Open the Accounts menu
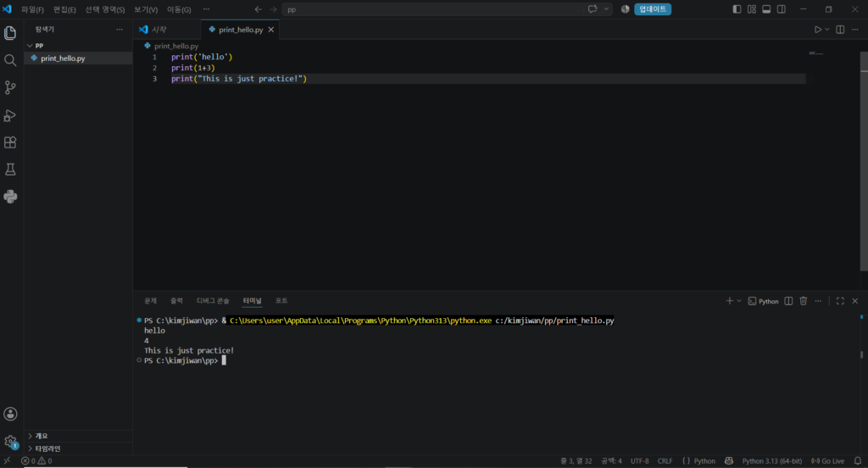 pyautogui.click(x=10, y=414)
